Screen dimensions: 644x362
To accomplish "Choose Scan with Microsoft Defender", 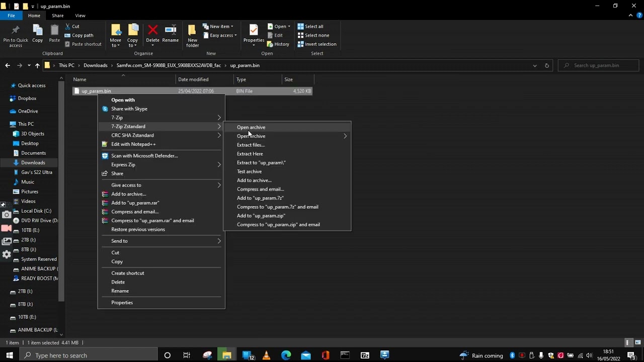I will click(161, 156).
